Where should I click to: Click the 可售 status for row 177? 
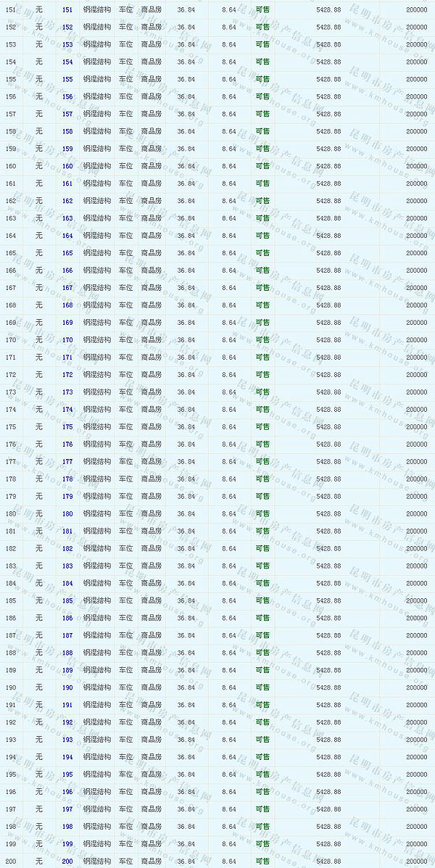click(x=262, y=462)
